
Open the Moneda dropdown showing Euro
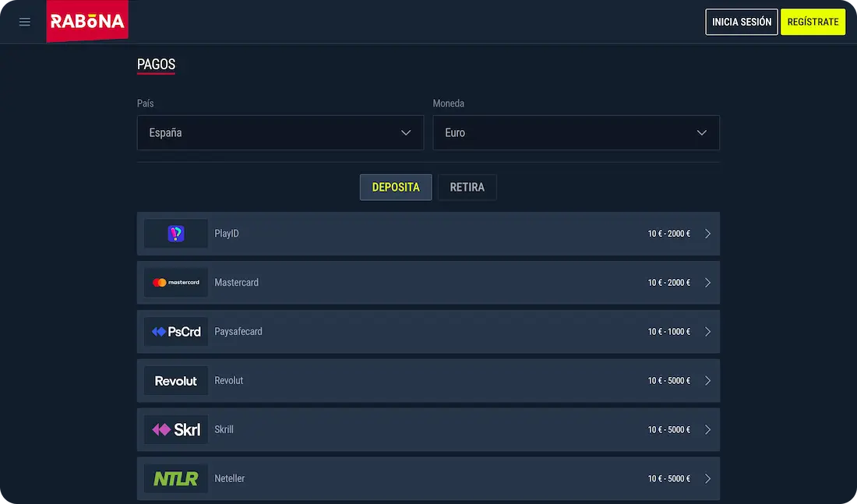576,132
